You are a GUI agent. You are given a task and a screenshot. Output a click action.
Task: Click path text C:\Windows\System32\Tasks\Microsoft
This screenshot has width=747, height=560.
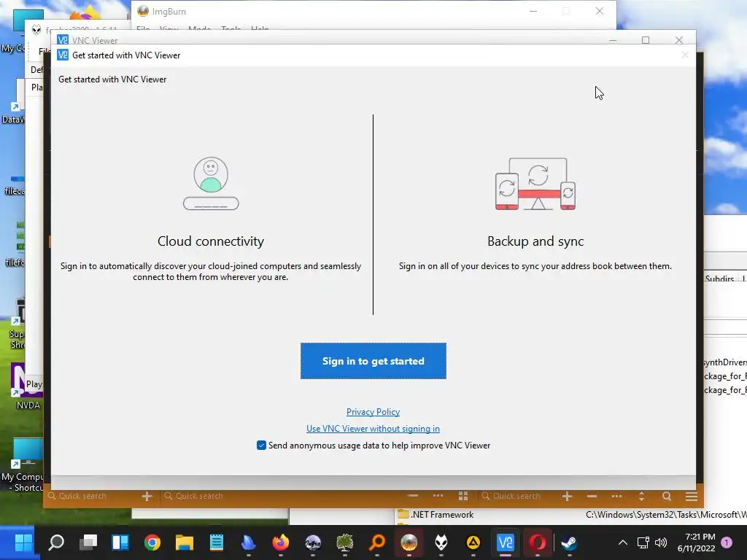(x=666, y=514)
